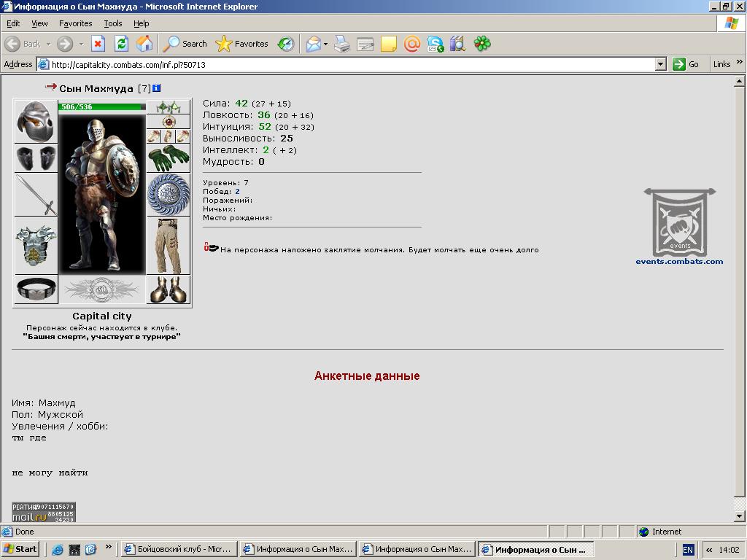Click the yellow note toolbar icon
The width and height of the screenshot is (747, 560).
[388, 44]
